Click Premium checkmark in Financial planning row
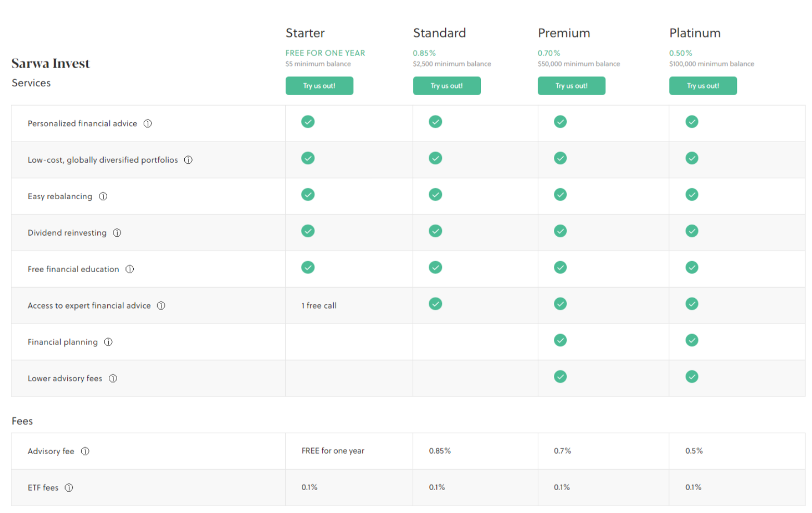This screenshot has width=812, height=513. click(x=560, y=340)
